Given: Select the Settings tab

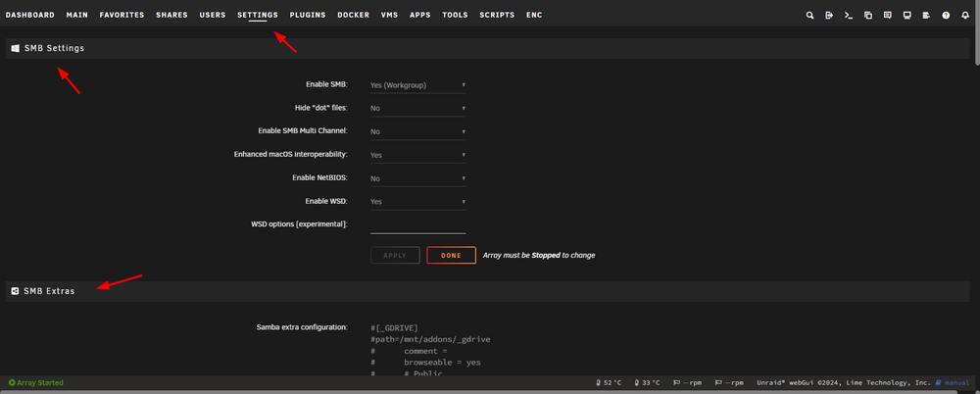Looking at the screenshot, I should click(x=258, y=15).
